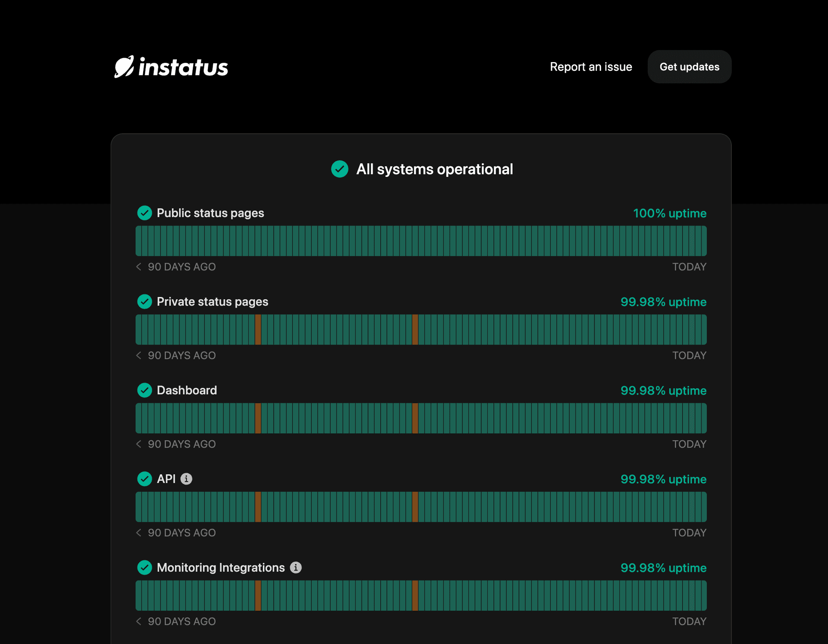828x644 pixels.
Task: Click a green bar in Dashboard uptime timeline
Action: pyautogui.click(x=345, y=418)
